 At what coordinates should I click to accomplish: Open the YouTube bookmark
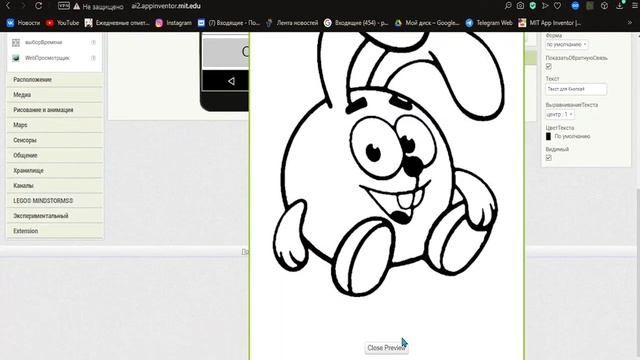[x=62, y=23]
